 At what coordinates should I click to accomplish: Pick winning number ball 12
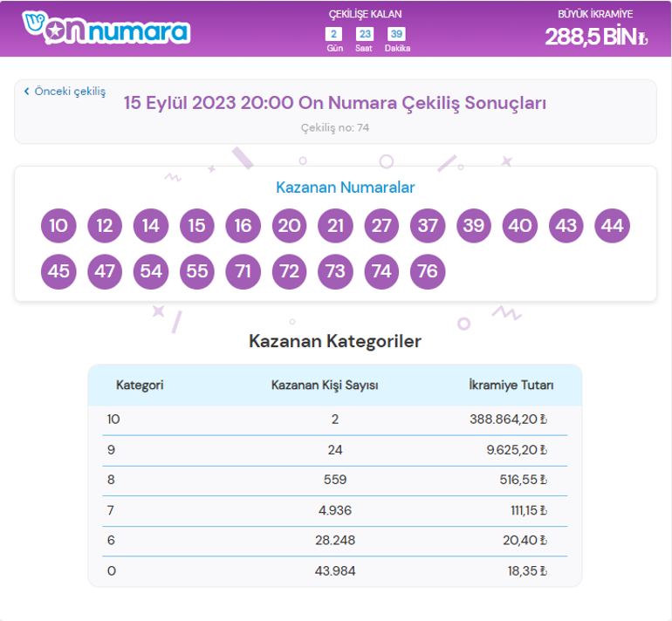[x=105, y=226]
